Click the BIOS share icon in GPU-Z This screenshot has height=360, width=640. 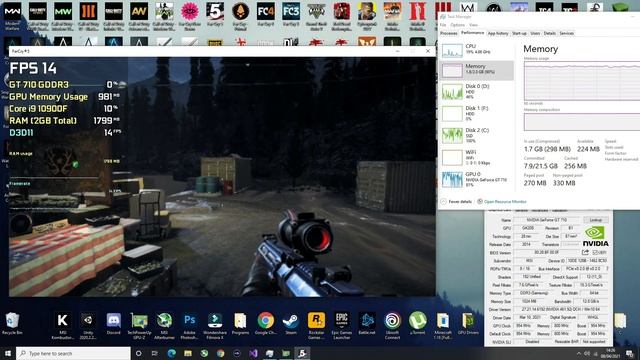586,252
